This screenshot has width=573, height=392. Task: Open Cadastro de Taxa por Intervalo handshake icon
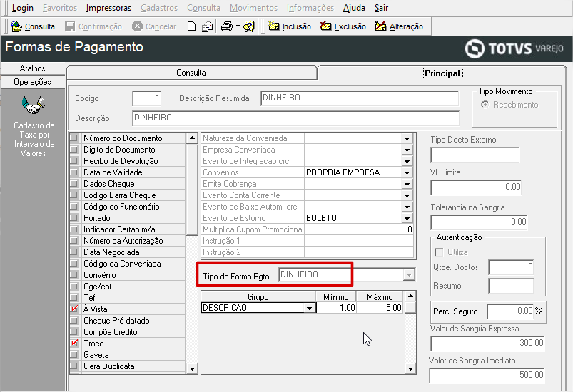(34, 105)
